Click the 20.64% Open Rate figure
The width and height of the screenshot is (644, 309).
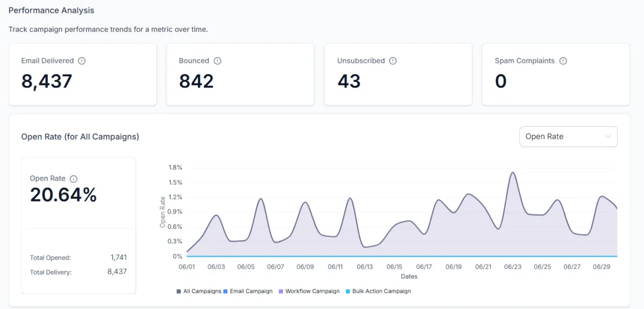coord(63,195)
